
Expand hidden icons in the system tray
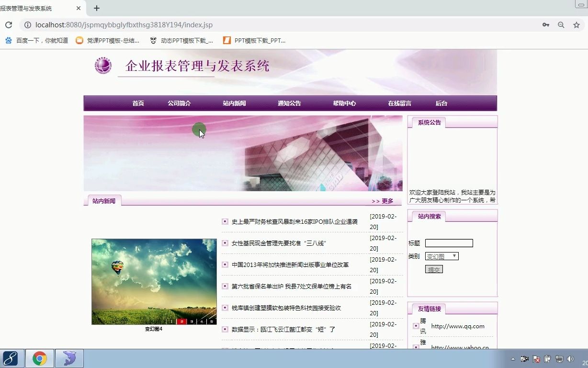point(513,358)
